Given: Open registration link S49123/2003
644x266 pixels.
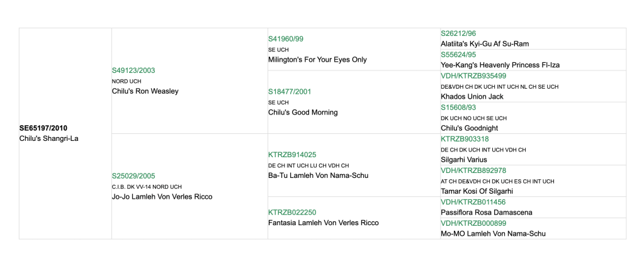Looking at the screenshot, I should [133, 70].
